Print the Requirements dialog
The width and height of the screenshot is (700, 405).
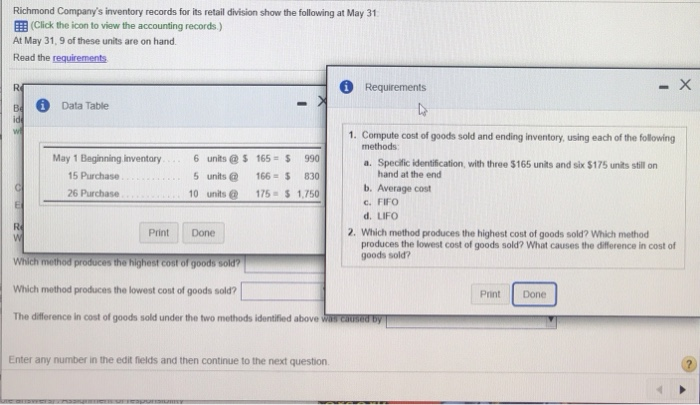tap(490, 294)
